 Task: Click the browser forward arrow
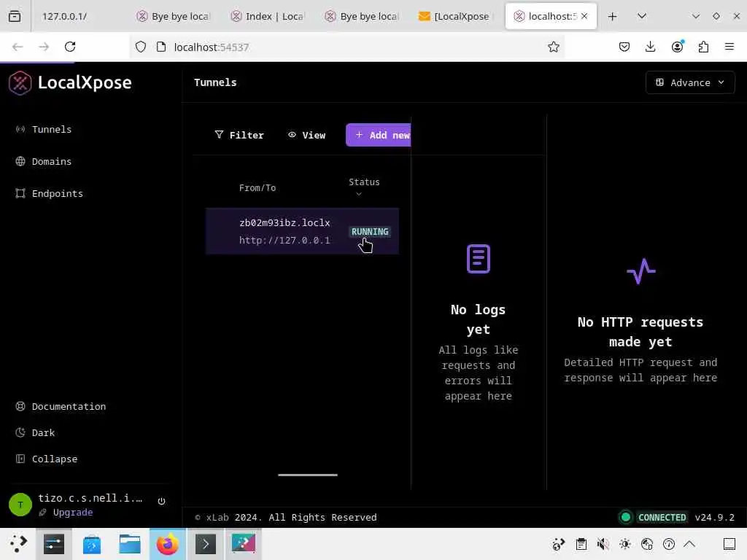click(x=44, y=47)
